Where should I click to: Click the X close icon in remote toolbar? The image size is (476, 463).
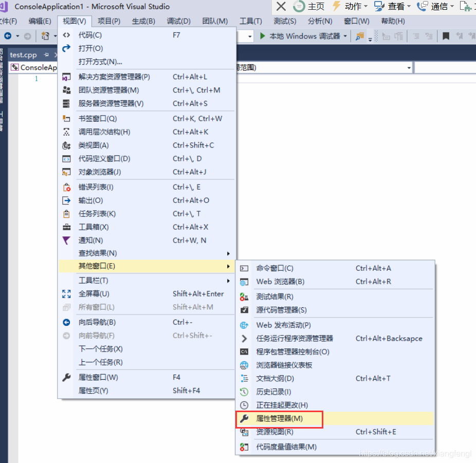[281, 6]
